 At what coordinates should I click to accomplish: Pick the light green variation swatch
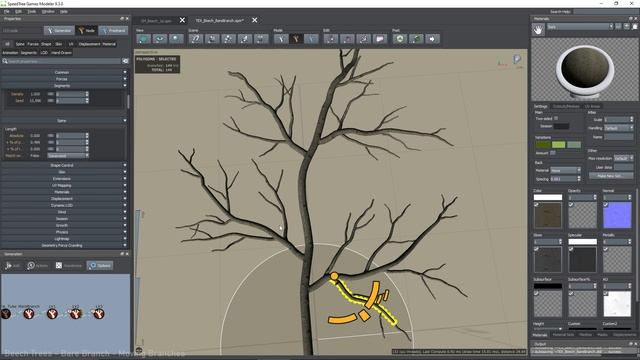click(558, 144)
